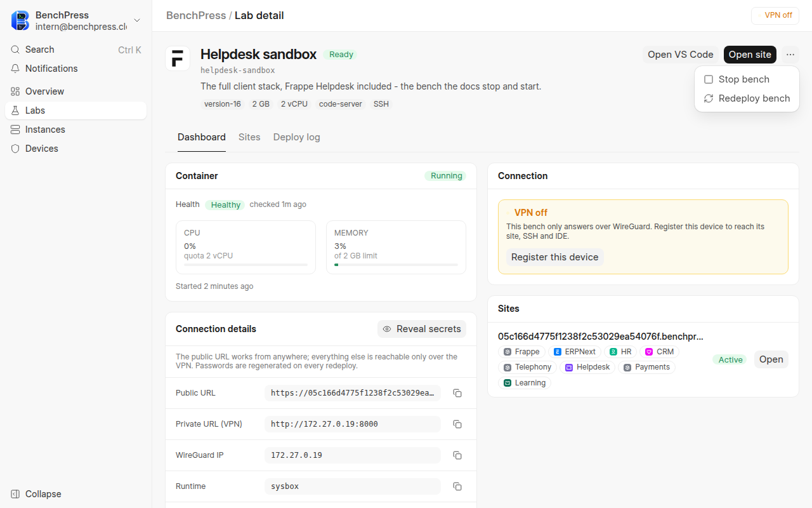This screenshot has width=812, height=508.
Task: Click the CRM app tag
Action: point(660,352)
